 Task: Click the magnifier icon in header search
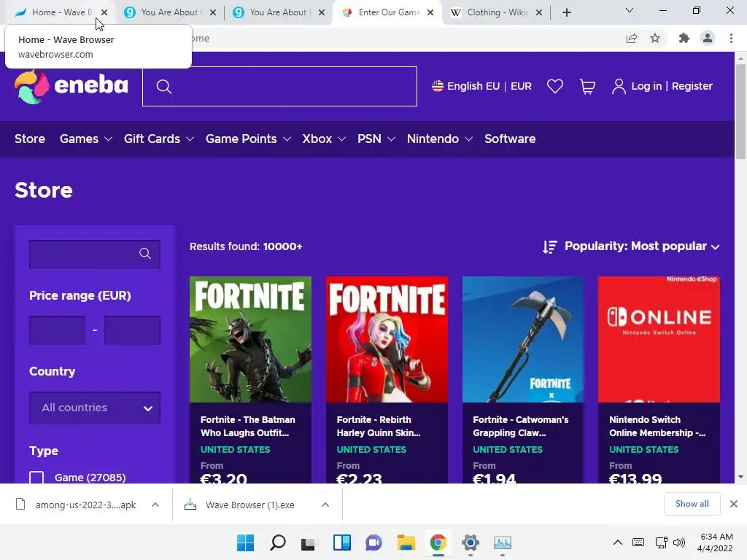pos(164,87)
